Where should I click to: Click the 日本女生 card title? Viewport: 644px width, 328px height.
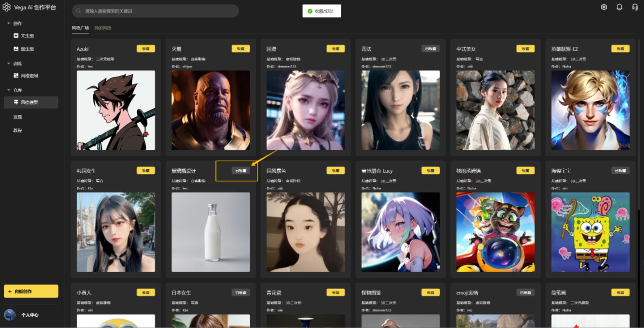click(181, 293)
